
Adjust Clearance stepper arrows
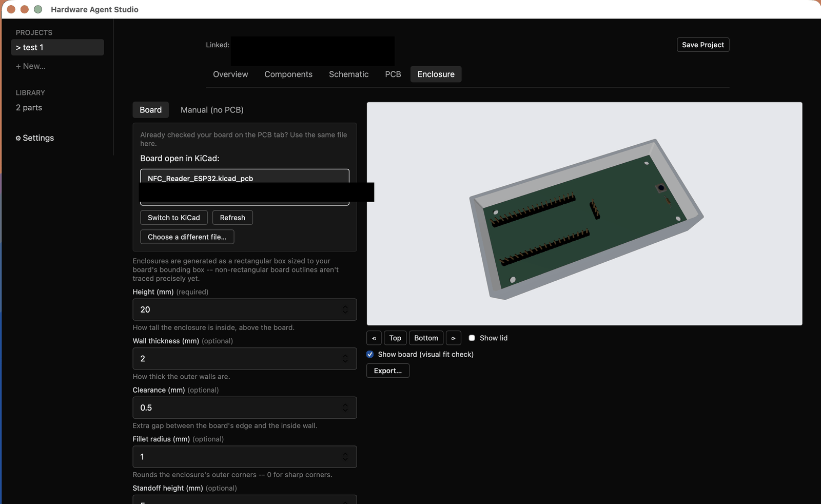coord(345,408)
